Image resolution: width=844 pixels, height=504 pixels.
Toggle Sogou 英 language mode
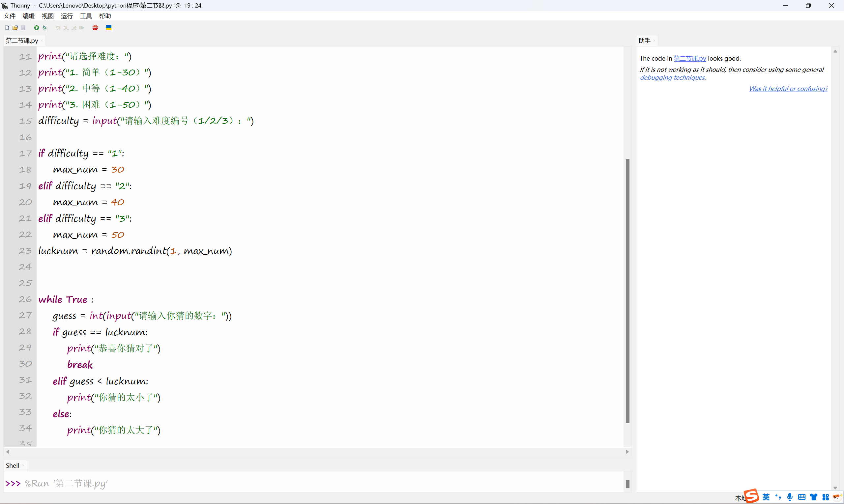click(x=766, y=497)
